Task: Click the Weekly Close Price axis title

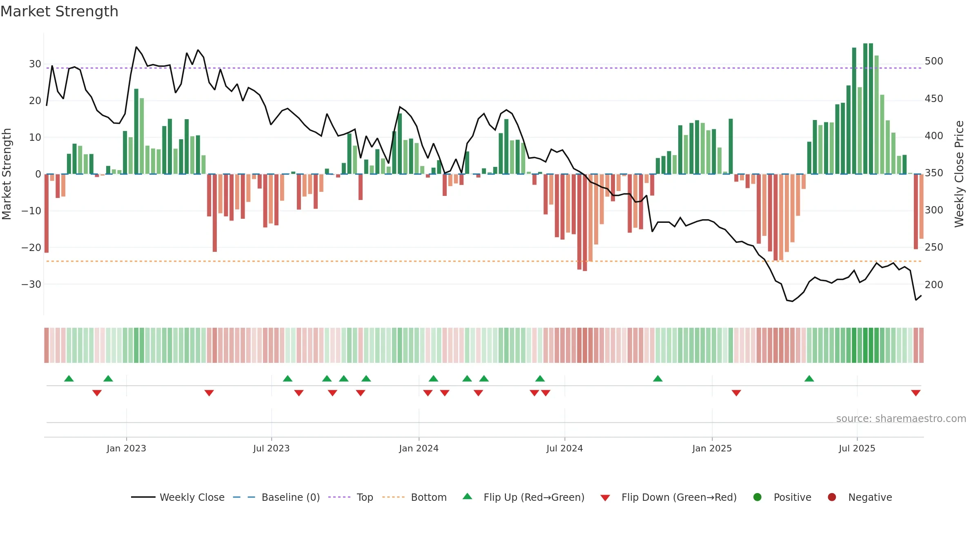Action: (959, 174)
